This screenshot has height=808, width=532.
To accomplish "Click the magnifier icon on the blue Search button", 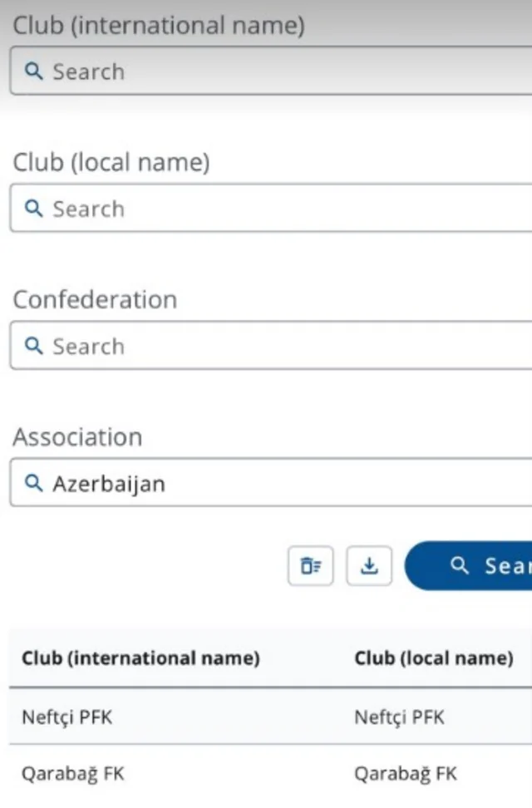I will (x=460, y=565).
